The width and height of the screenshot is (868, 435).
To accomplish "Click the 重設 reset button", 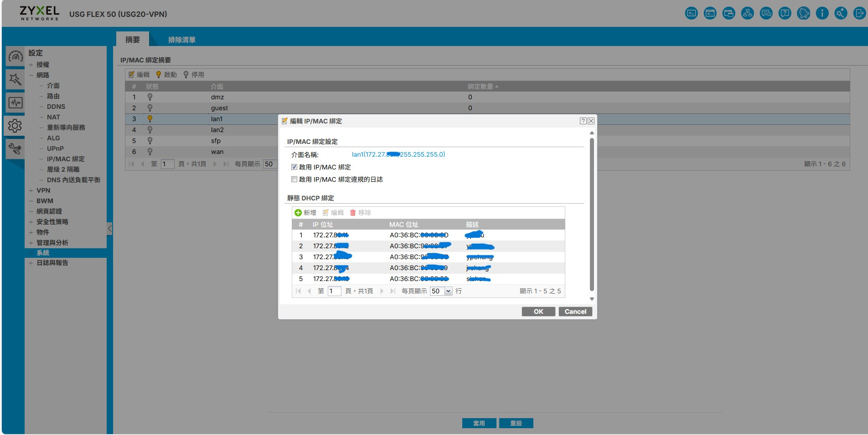I will click(516, 423).
